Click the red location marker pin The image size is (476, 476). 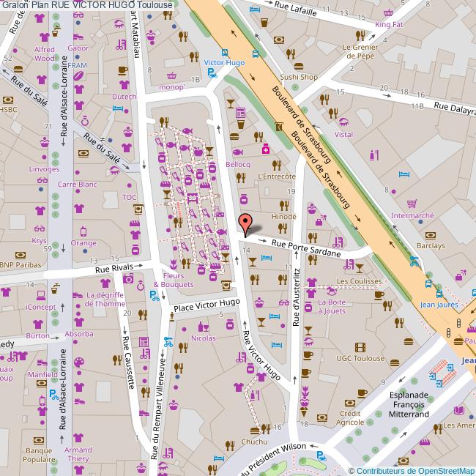[x=245, y=226]
